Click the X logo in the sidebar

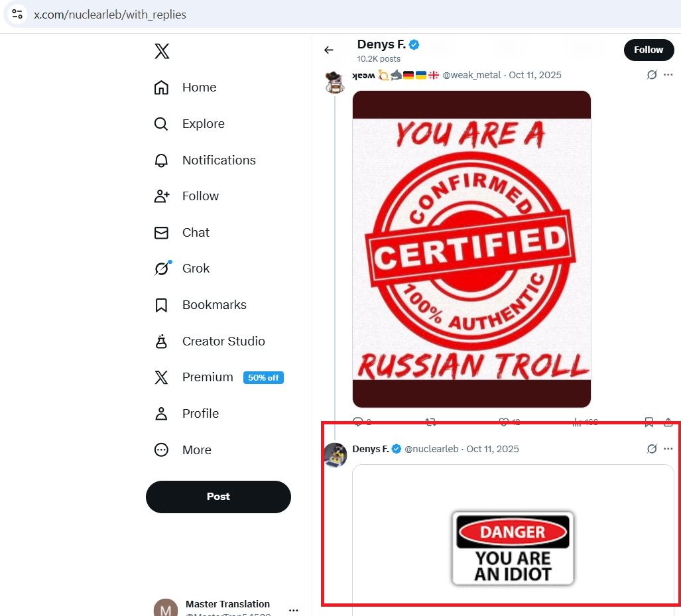(162, 51)
